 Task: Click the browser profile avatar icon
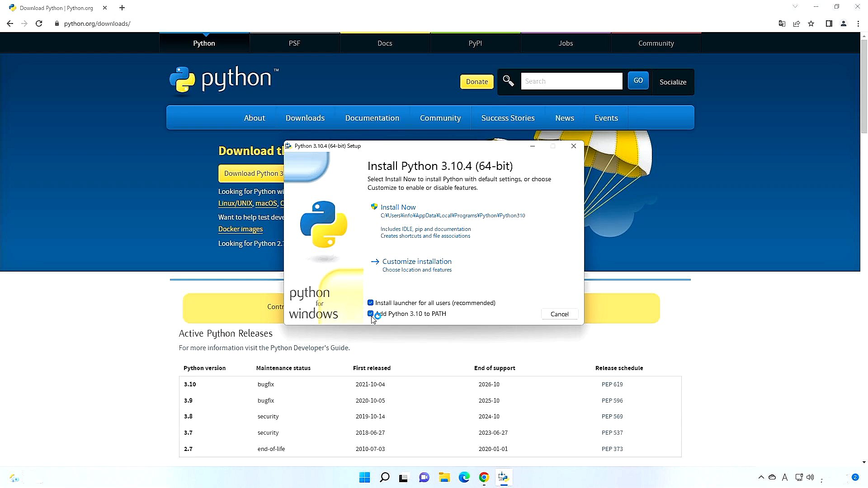point(844,23)
